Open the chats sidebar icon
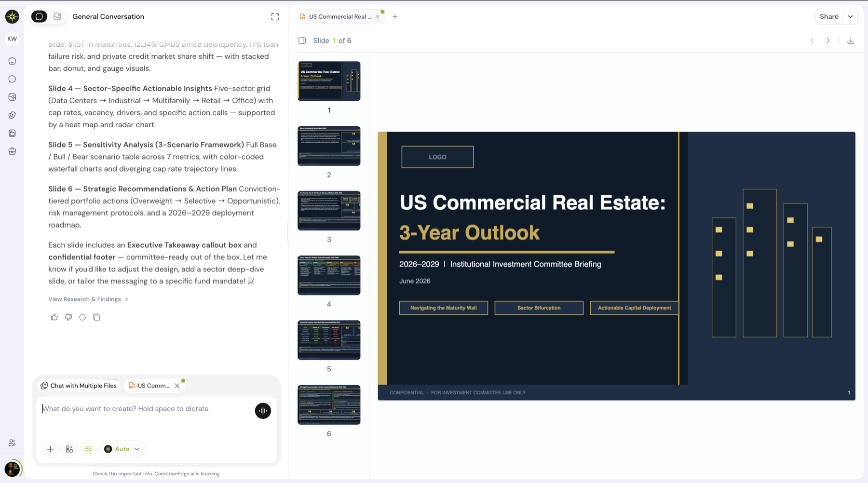The height and width of the screenshot is (483, 868). (x=12, y=79)
